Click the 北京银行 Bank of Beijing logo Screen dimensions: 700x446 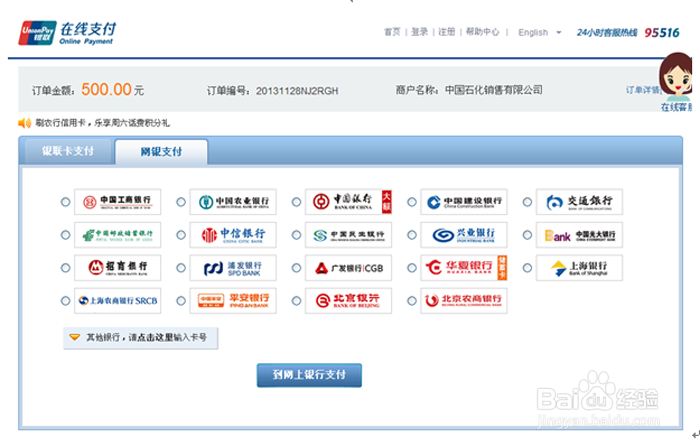point(349,301)
